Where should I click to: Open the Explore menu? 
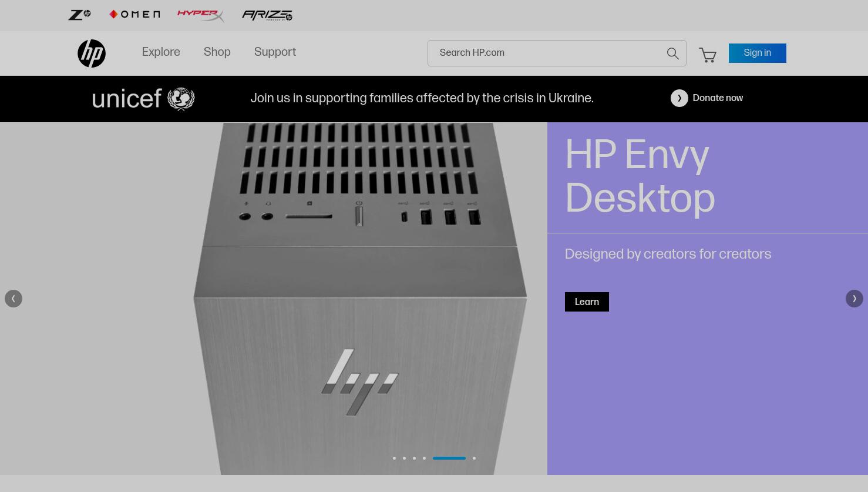(x=161, y=52)
